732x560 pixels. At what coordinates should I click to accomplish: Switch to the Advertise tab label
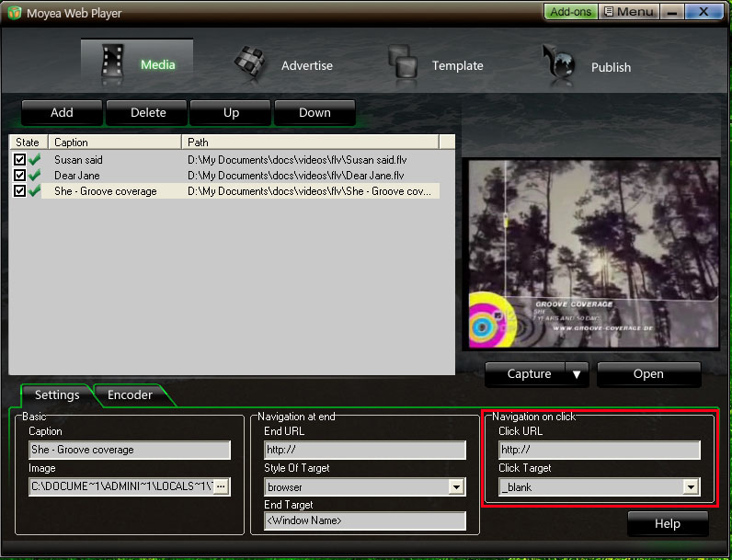point(307,66)
